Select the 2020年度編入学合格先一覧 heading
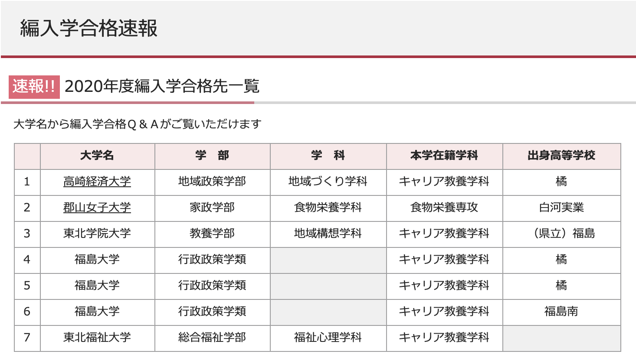The height and width of the screenshot is (364, 636). point(162,86)
